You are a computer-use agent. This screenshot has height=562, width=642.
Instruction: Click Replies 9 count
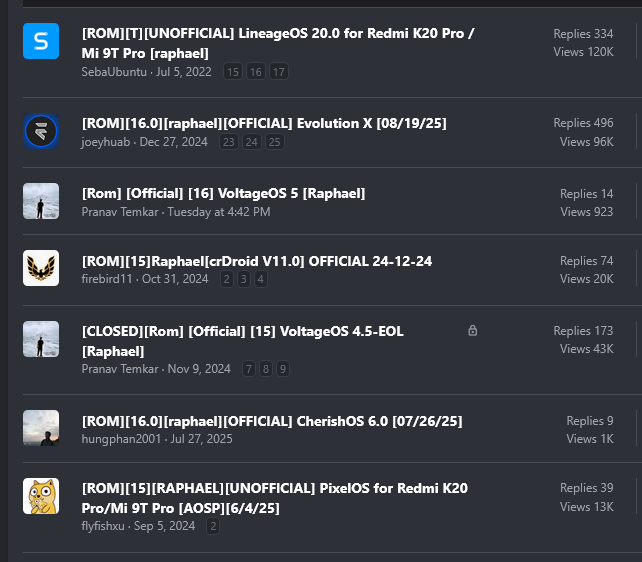coord(590,421)
